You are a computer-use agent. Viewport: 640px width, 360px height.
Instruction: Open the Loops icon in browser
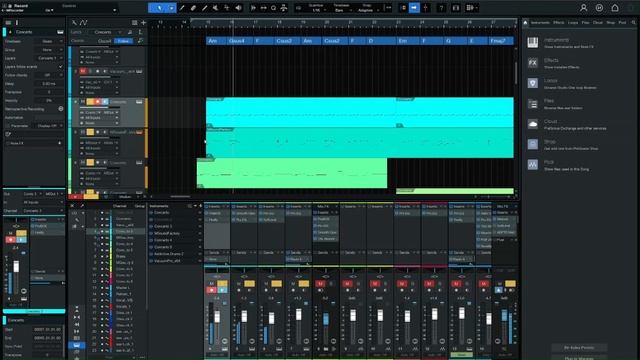coord(533,83)
